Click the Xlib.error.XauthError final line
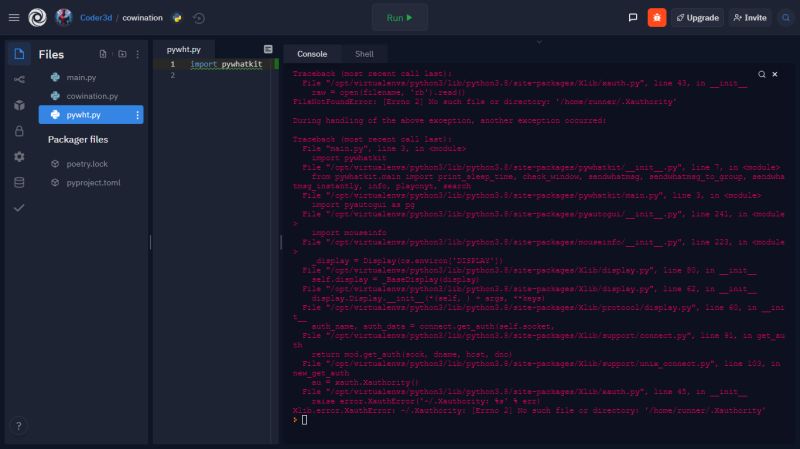 tap(529, 411)
